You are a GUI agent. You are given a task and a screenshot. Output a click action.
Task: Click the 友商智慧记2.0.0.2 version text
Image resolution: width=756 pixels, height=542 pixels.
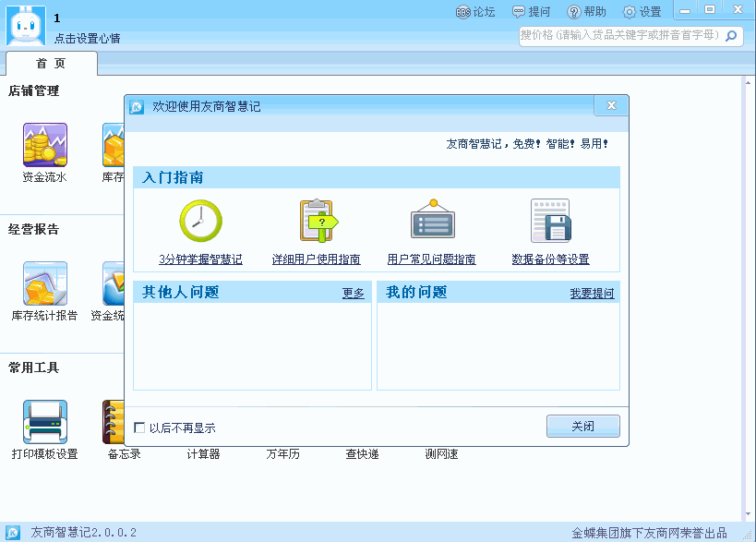[x=84, y=533]
